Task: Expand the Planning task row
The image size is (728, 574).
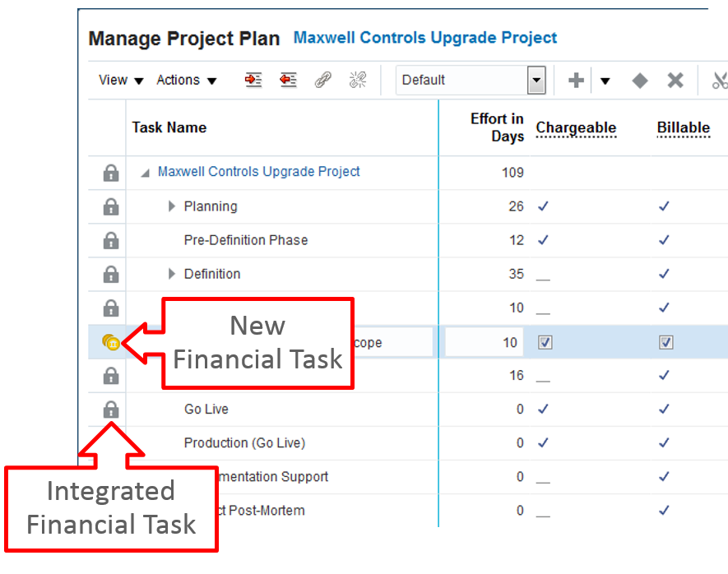Action: pos(172,206)
